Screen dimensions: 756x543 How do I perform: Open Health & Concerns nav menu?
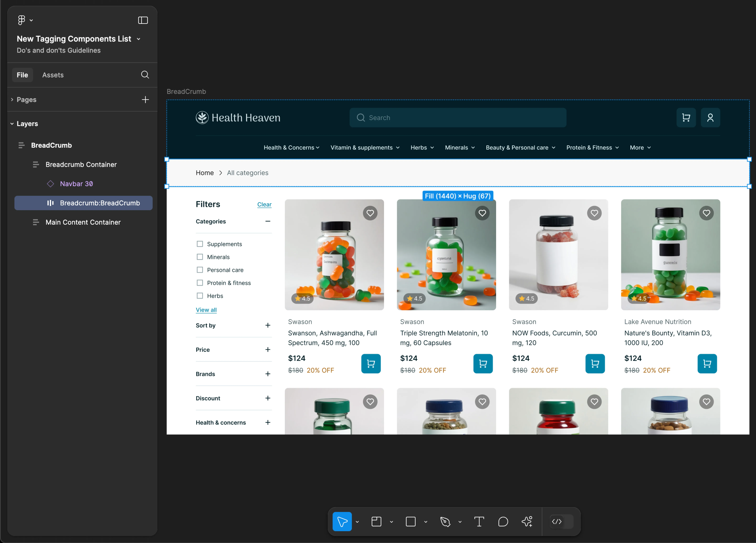pyautogui.click(x=292, y=148)
